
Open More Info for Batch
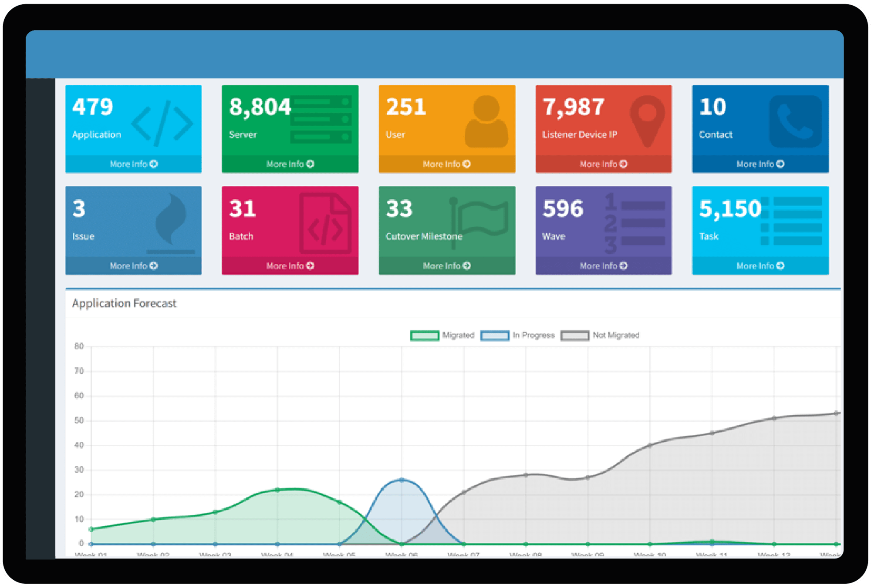point(290,266)
